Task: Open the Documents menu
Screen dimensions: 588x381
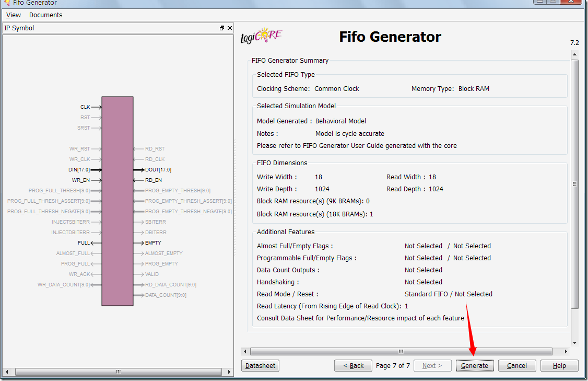Action: [45, 15]
